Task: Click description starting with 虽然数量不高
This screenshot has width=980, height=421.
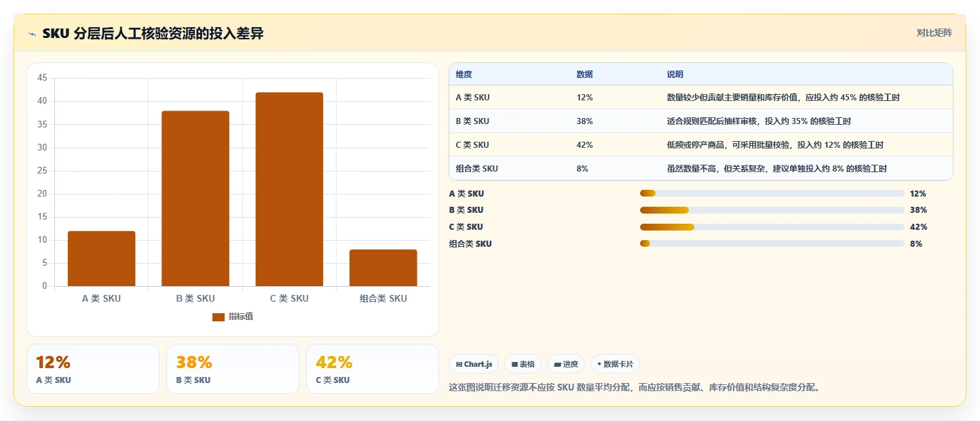Action: click(x=777, y=169)
